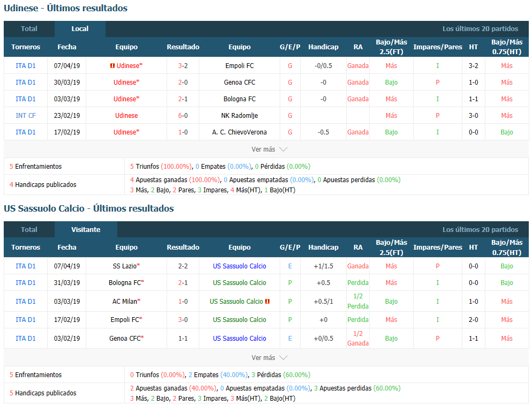Expand Ver más under the Sassuolo results
The height and width of the screenshot is (405, 532).
(269, 357)
